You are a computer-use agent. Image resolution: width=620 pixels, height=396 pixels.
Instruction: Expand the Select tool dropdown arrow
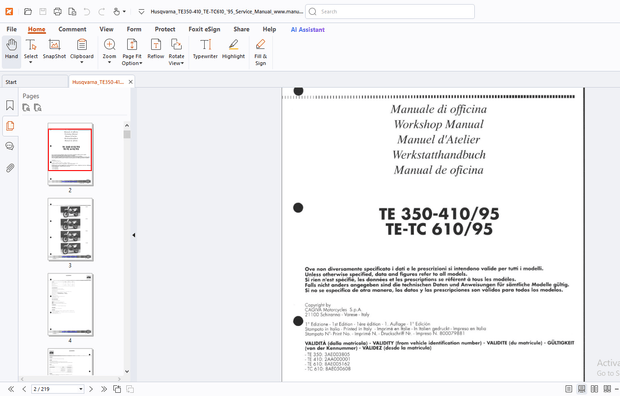pyautogui.click(x=31, y=63)
